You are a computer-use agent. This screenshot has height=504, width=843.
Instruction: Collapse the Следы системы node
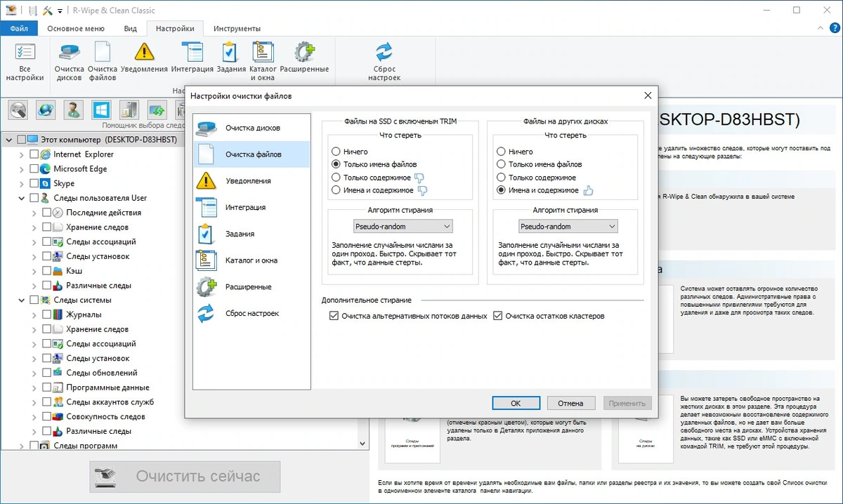click(22, 300)
